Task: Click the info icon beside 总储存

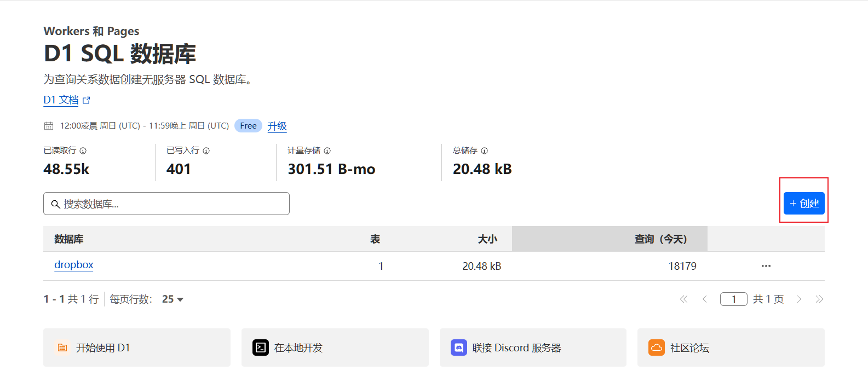Action: pos(484,150)
